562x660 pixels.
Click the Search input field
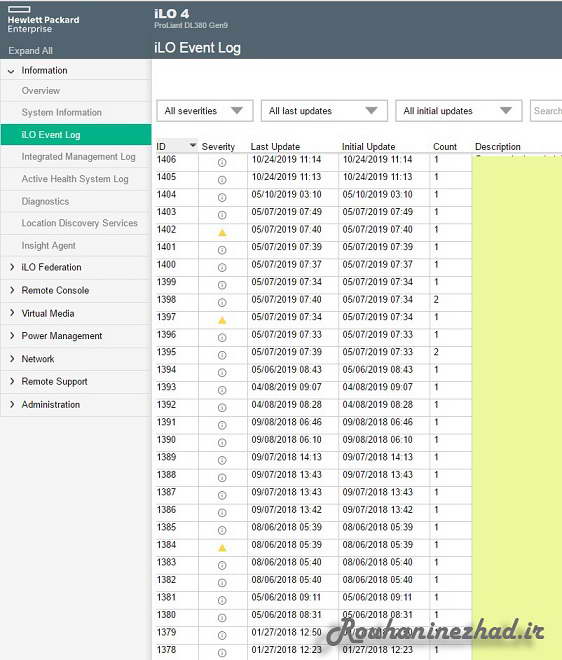pos(546,111)
